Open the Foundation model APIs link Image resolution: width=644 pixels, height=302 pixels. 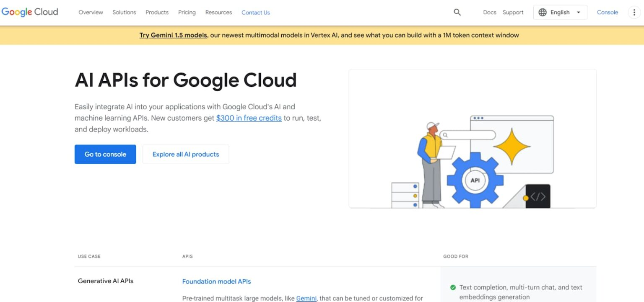point(217,281)
